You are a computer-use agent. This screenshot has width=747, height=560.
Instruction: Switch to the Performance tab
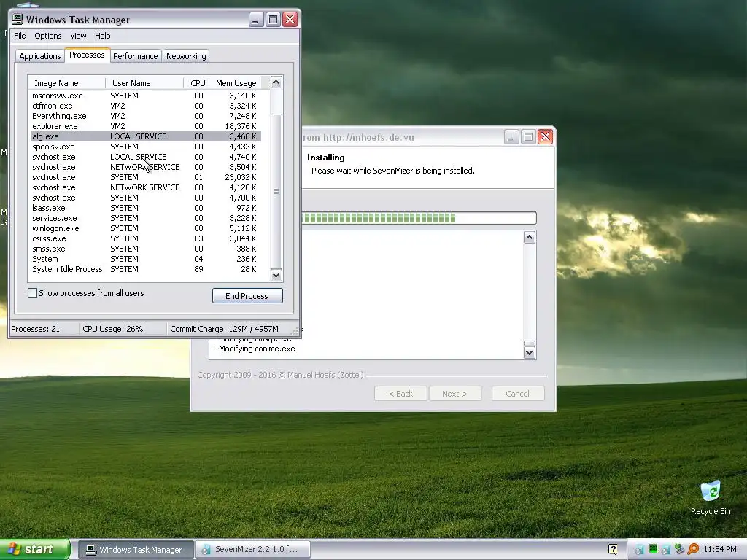135,56
